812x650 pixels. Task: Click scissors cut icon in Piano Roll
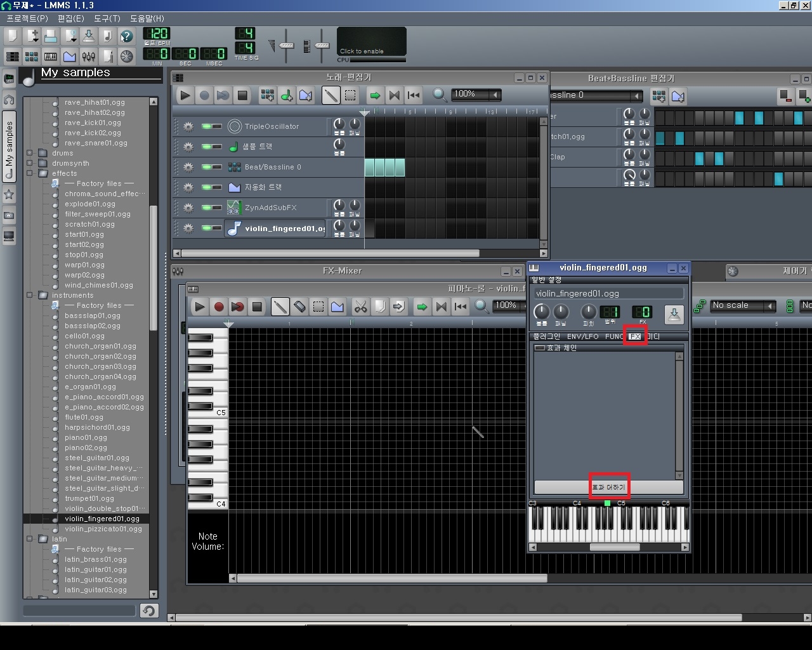tap(360, 307)
